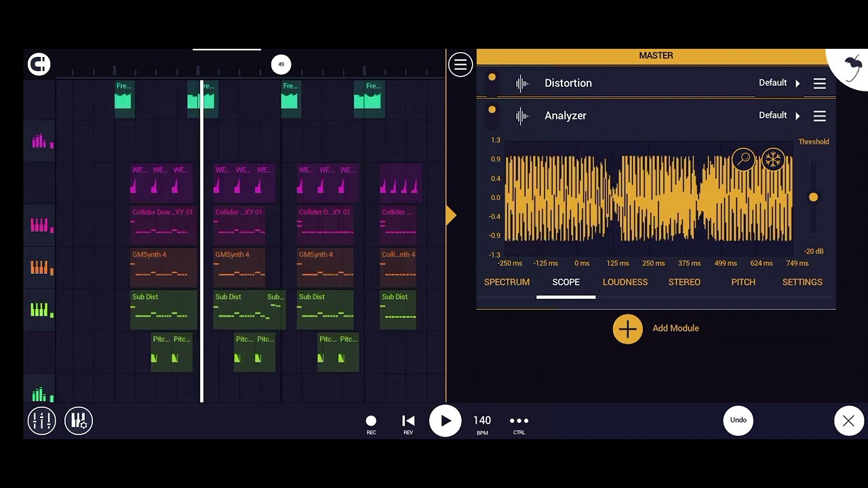Select the first Collider Dow...XY 01 clip
Screen dimensions: 868x488
tap(163, 225)
